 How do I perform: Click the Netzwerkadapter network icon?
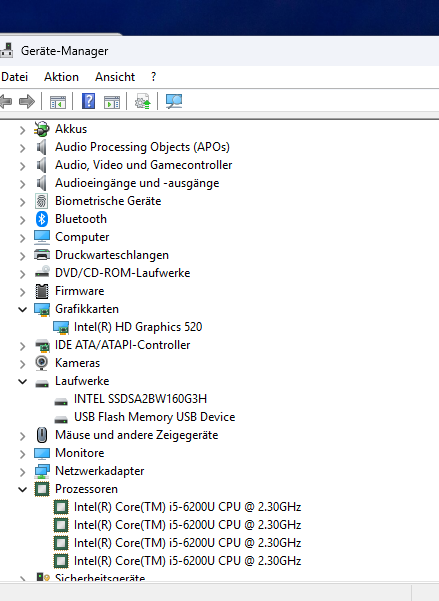click(x=41, y=471)
